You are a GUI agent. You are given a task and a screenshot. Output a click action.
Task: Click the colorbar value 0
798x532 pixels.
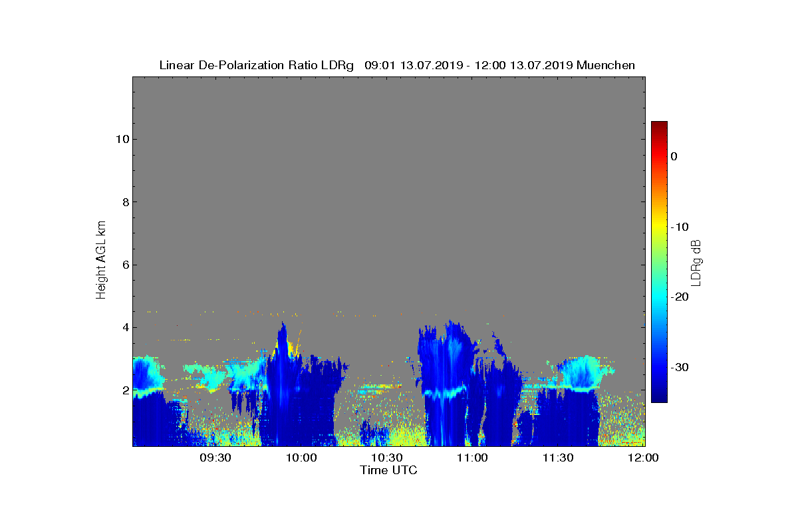tap(674, 156)
